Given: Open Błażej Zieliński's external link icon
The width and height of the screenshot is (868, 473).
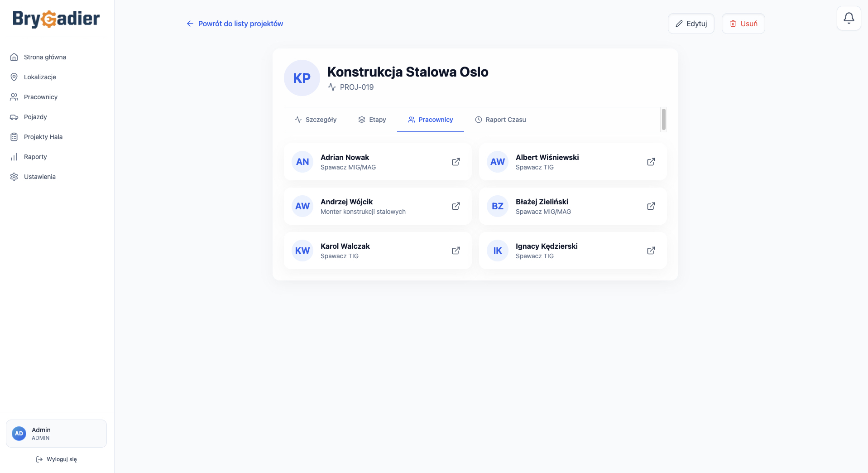Looking at the screenshot, I should pos(651,206).
